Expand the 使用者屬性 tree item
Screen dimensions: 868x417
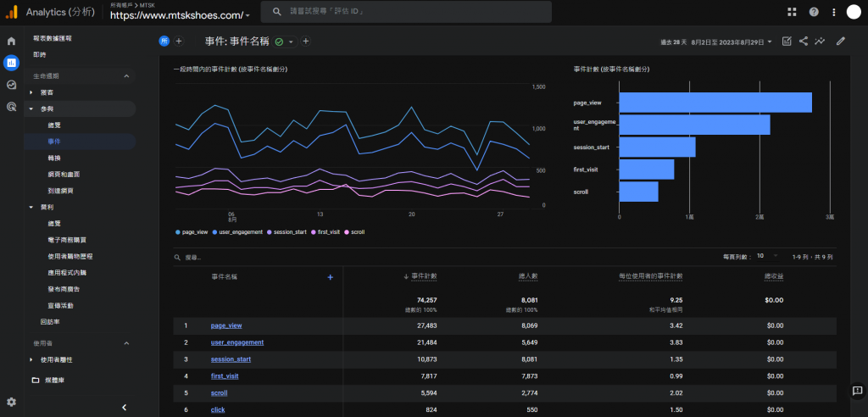point(31,360)
